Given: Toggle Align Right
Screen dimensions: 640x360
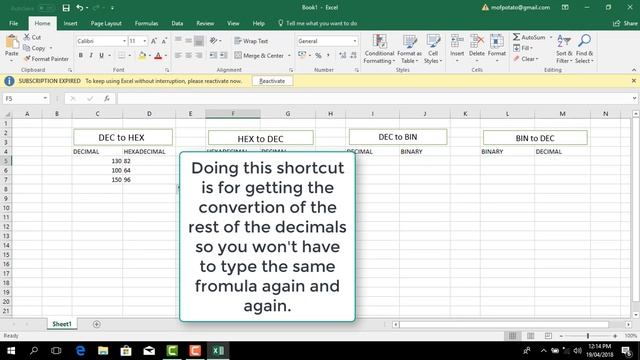Looking at the screenshot, I should coord(198,56).
